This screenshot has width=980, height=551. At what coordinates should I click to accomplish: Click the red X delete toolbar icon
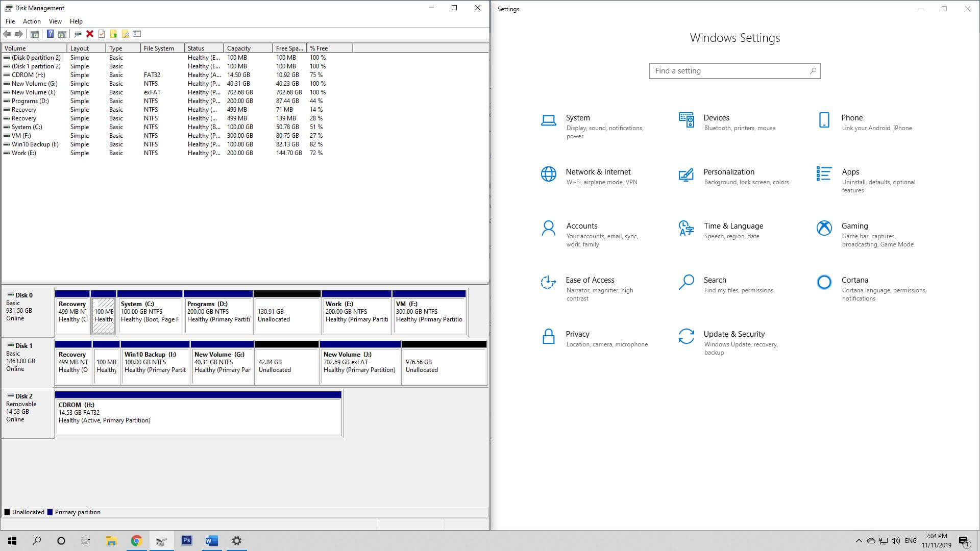(x=90, y=34)
